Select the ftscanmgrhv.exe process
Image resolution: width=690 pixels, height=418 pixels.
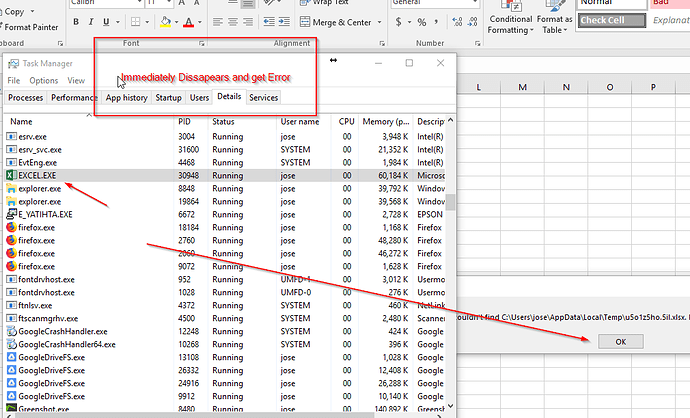225,319
